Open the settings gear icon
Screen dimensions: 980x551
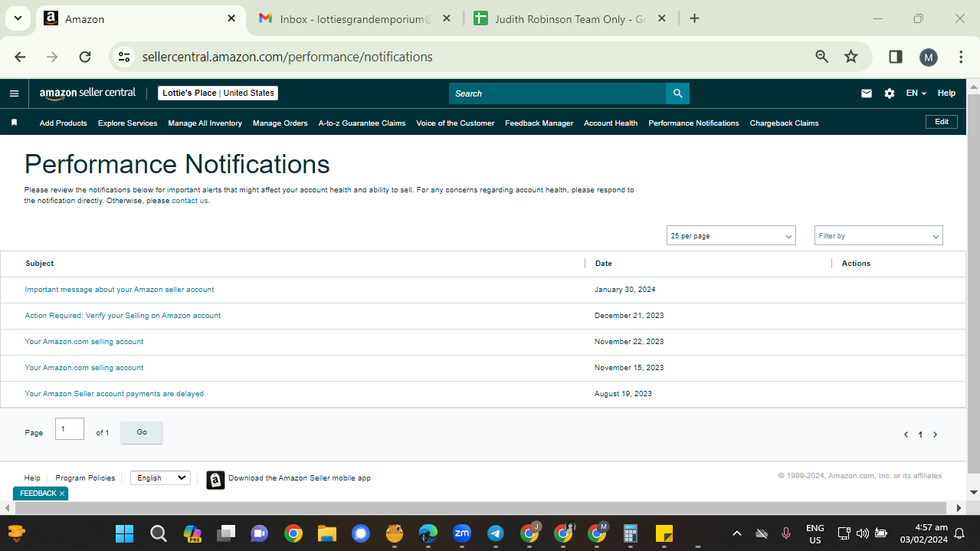click(889, 93)
